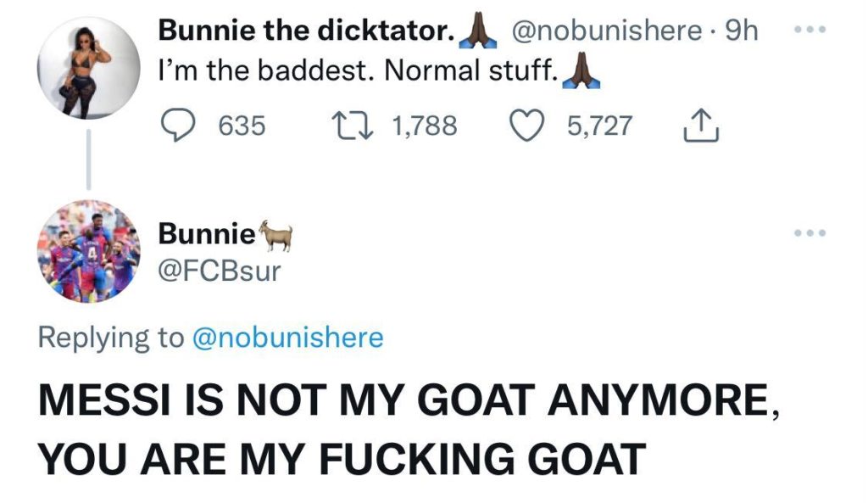Click the 635 replies count
Image resolution: width=868 pixels, height=503 pixels.
click(242, 126)
